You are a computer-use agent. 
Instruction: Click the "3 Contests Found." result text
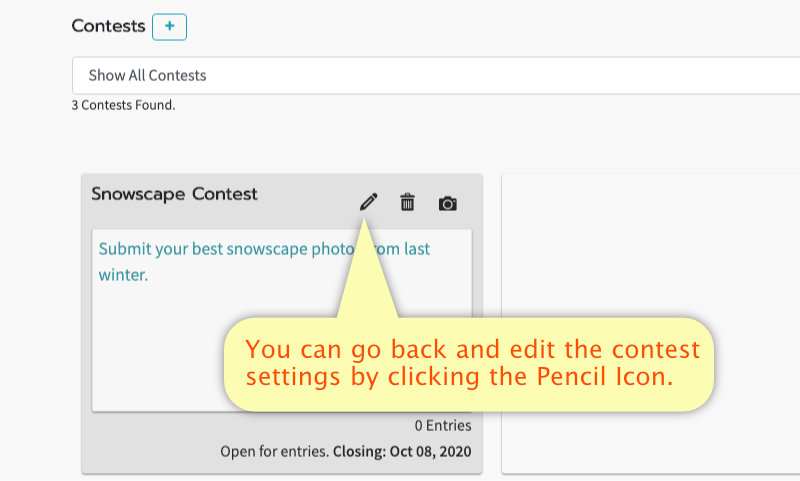click(123, 105)
